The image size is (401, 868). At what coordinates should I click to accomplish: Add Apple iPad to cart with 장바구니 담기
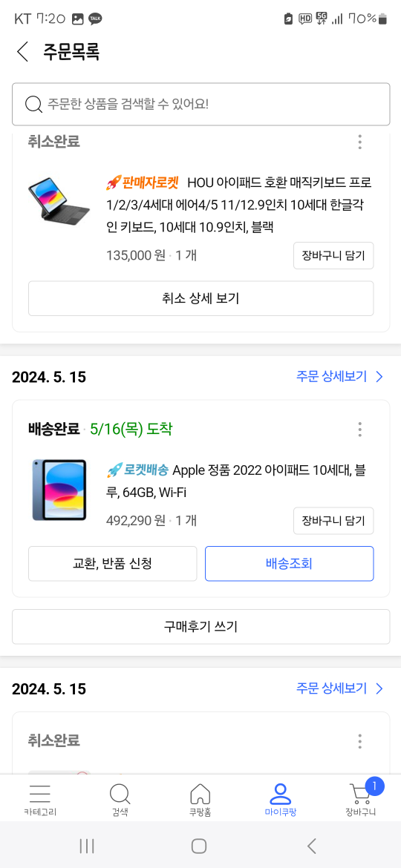[333, 521]
